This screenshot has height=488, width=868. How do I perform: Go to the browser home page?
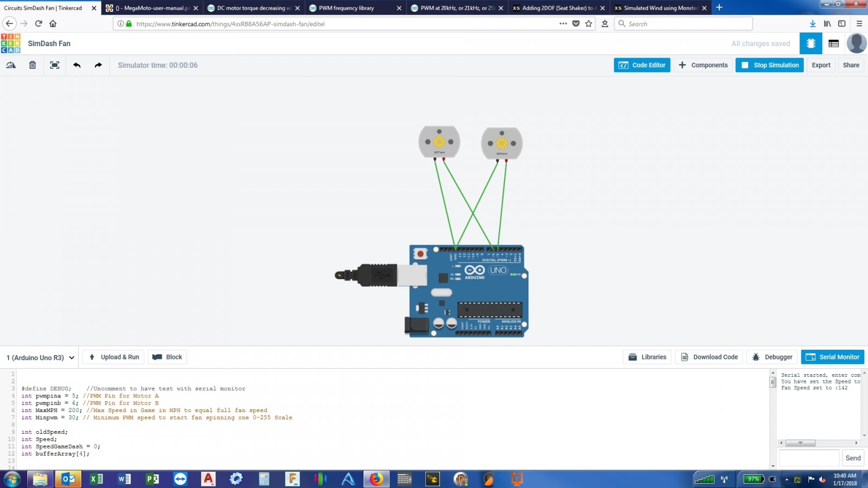tap(53, 23)
